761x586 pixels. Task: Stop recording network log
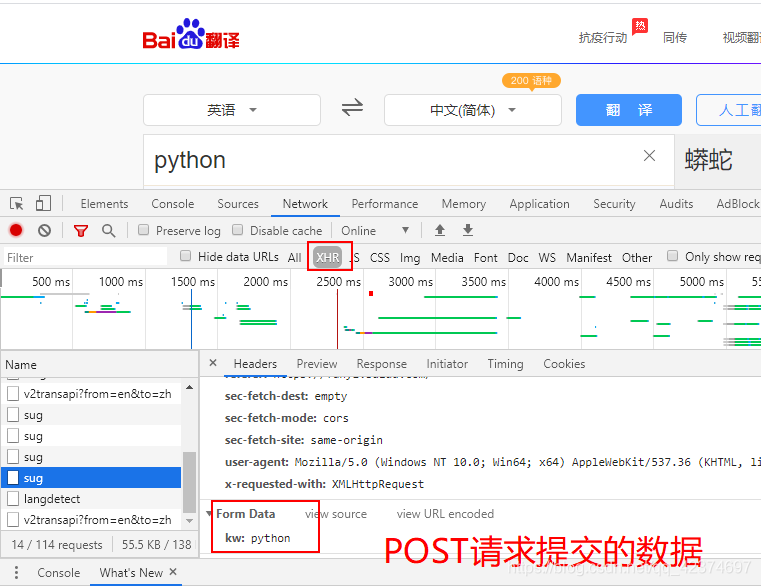[16, 230]
